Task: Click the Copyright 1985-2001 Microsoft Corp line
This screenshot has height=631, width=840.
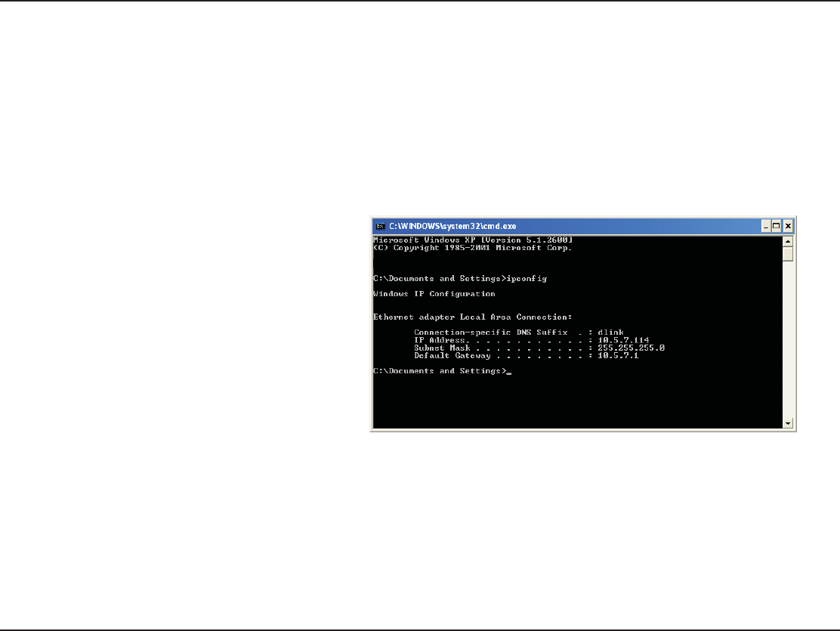Action: point(473,248)
